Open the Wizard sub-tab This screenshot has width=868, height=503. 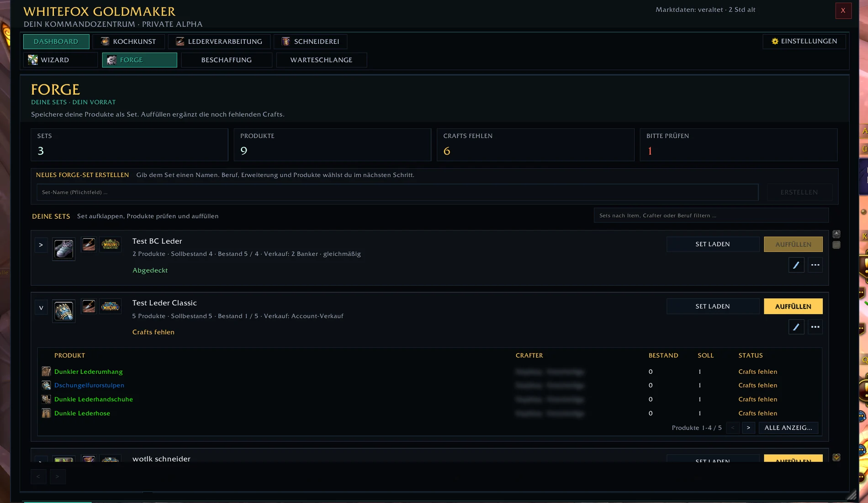pyautogui.click(x=60, y=60)
